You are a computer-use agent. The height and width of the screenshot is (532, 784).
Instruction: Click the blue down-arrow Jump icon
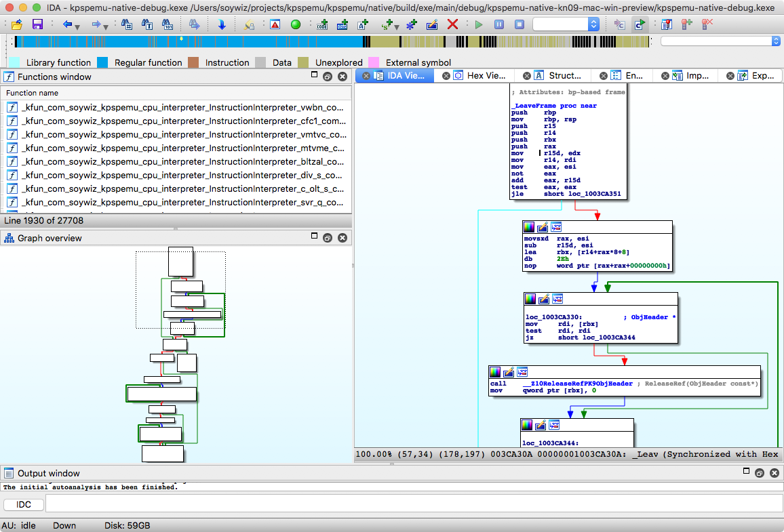click(x=222, y=24)
